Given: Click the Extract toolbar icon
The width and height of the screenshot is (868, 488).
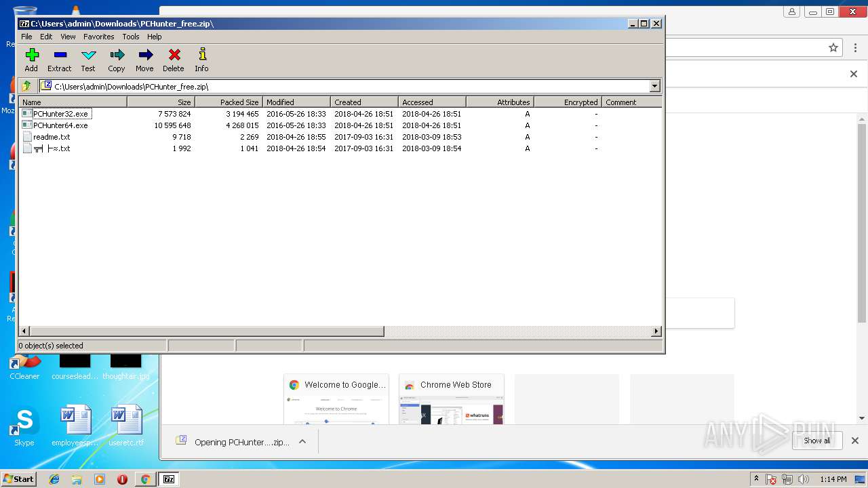Looking at the screenshot, I should [60, 60].
